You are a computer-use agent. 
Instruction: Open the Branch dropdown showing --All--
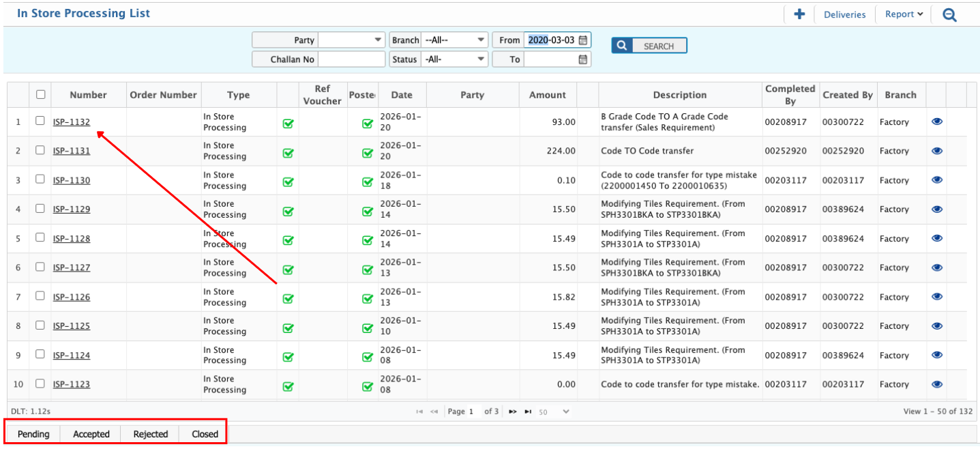coord(454,40)
